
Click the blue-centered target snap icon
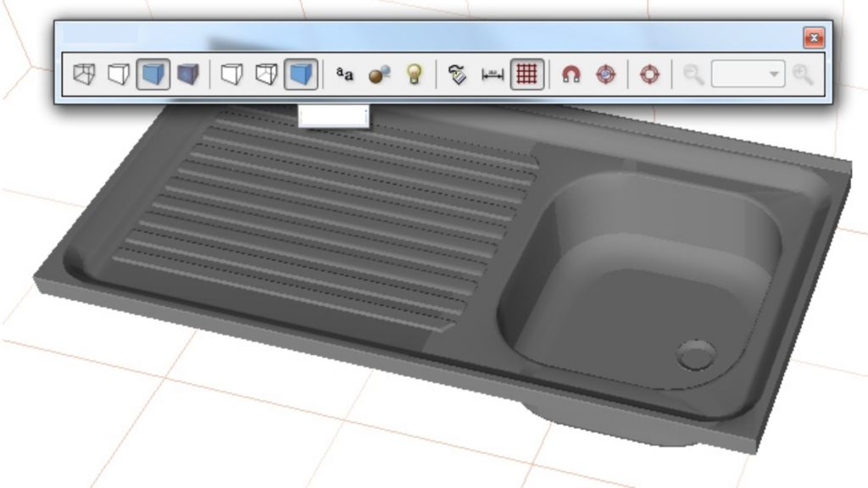click(605, 75)
